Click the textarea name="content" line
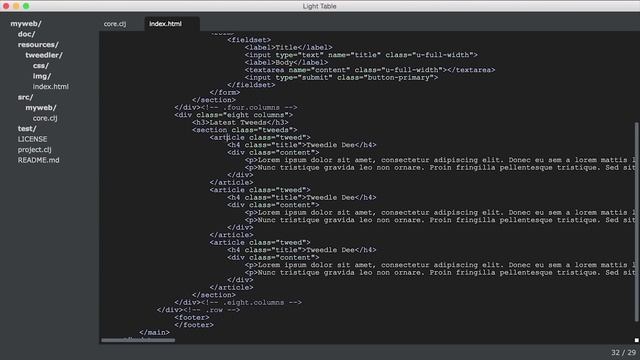 click(x=370, y=70)
